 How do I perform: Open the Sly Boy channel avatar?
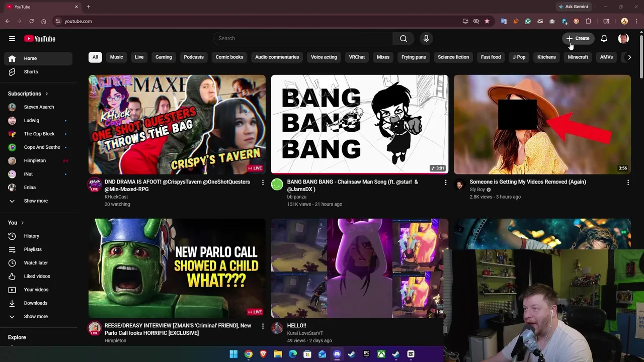[x=460, y=185]
